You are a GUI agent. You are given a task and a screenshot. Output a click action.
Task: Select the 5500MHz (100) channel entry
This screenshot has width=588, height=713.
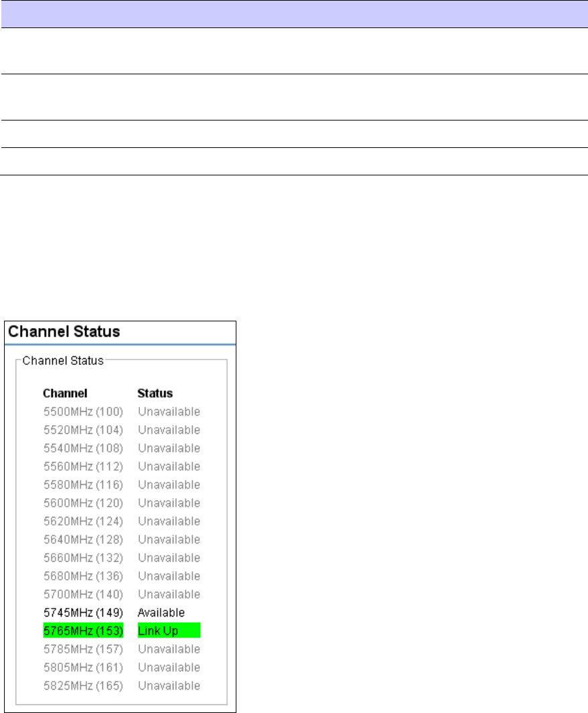point(83,412)
